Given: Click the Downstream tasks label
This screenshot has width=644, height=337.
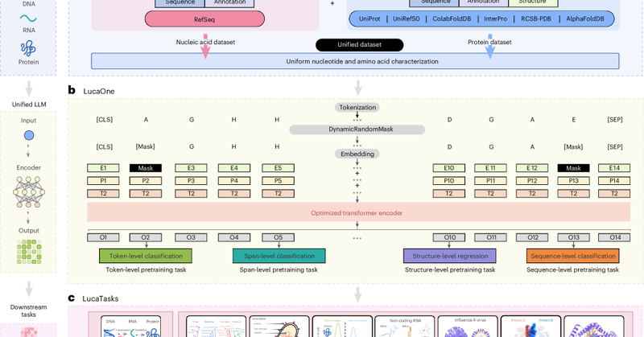Looking at the screenshot, I should (x=28, y=310).
